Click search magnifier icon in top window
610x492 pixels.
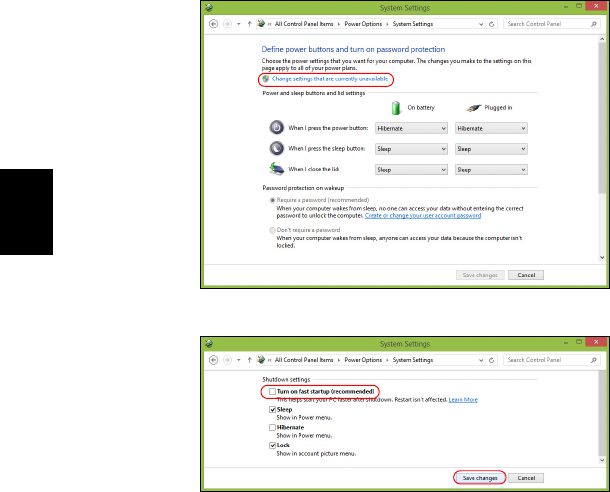click(594, 24)
